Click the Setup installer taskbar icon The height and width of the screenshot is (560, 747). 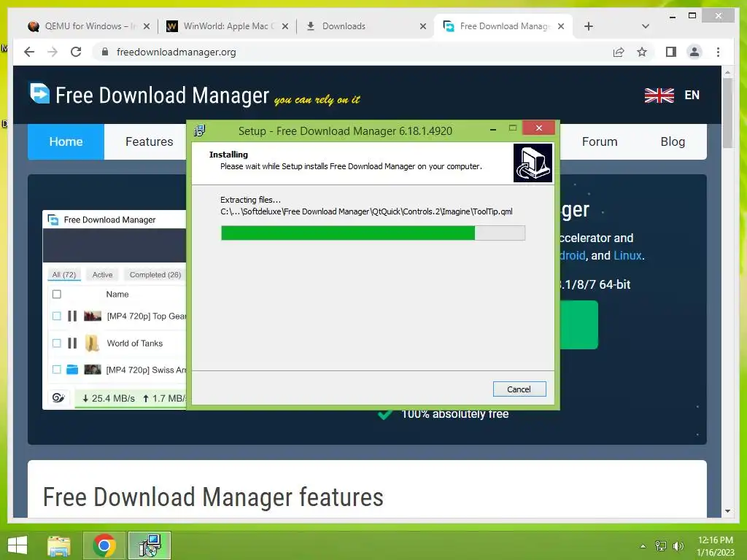[150, 545]
